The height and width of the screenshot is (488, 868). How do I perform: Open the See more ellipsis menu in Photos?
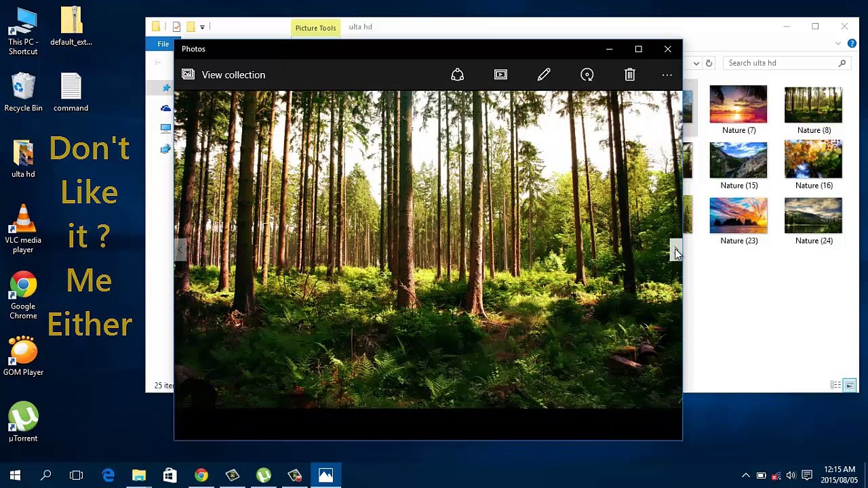click(x=667, y=75)
